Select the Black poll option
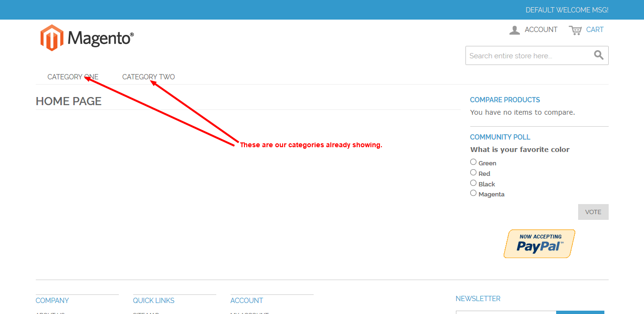Viewport: 644px width, 314px height. (473, 183)
